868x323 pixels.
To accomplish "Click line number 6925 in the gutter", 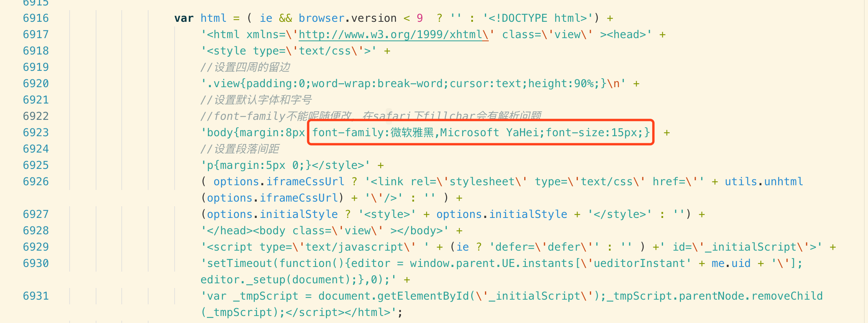I will pyautogui.click(x=36, y=165).
